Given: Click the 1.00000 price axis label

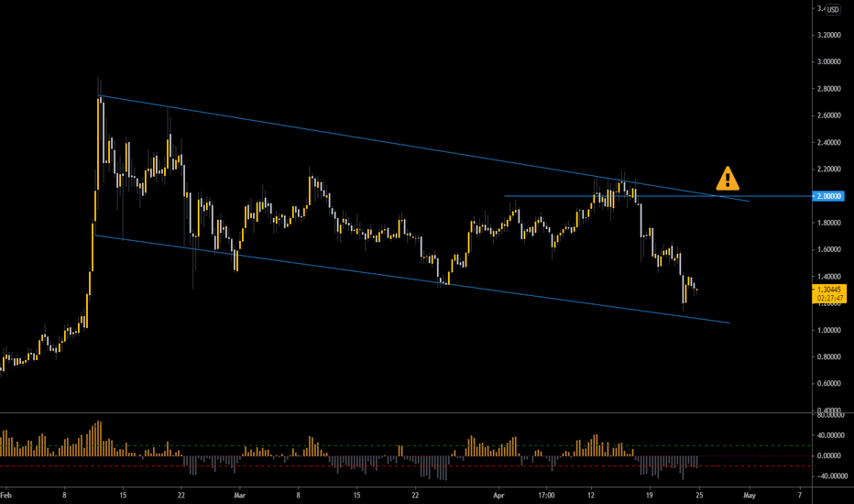Looking at the screenshot, I should pyautogui.click(x=828, y=330).
